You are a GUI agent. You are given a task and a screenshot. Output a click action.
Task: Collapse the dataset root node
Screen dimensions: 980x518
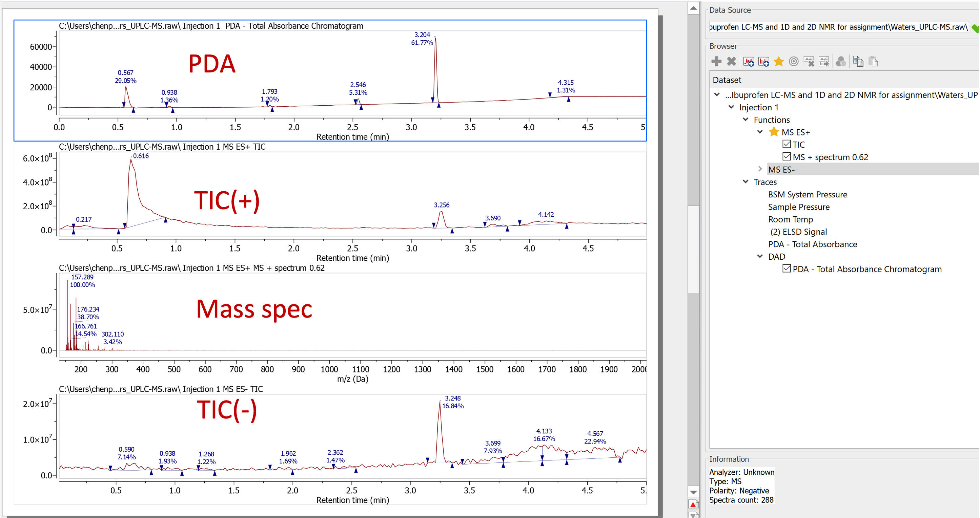click(x=717, y=95)
